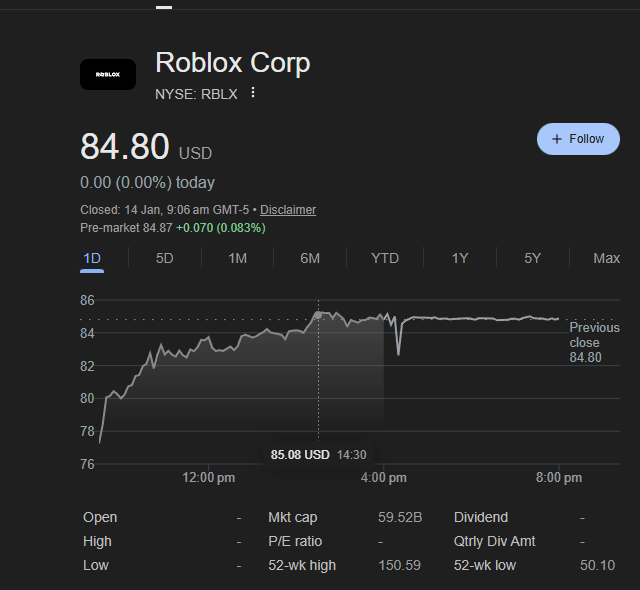View the 1Y chart range
Viewport: 640px width, 590px height.
pyautogui.click(x=460, y=258)
